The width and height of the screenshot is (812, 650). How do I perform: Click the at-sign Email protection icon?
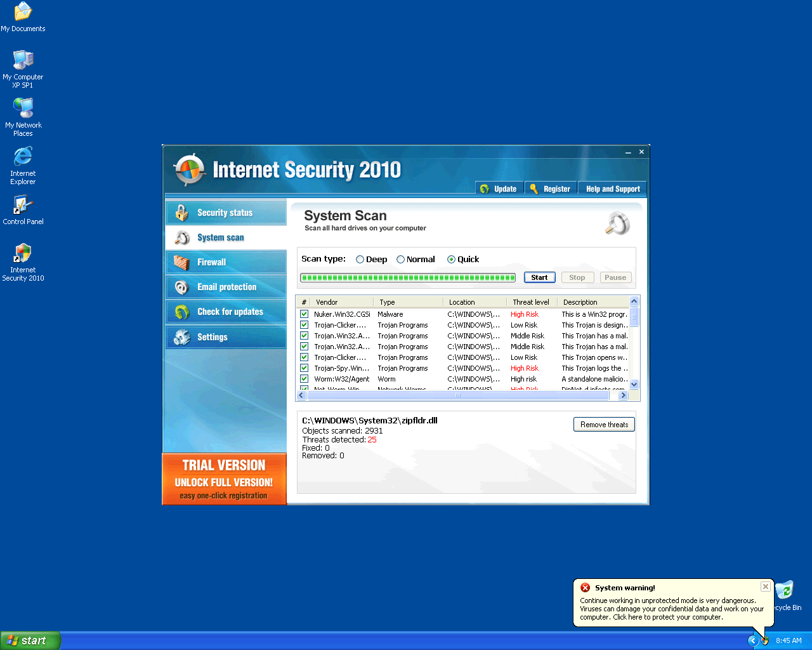(x=182, y=287)
